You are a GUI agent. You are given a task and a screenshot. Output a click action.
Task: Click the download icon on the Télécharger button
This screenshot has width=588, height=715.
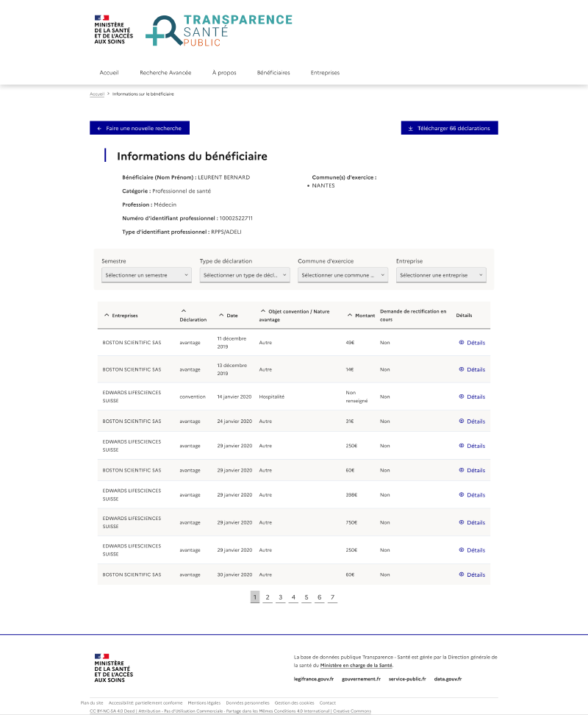coord(409,127)
